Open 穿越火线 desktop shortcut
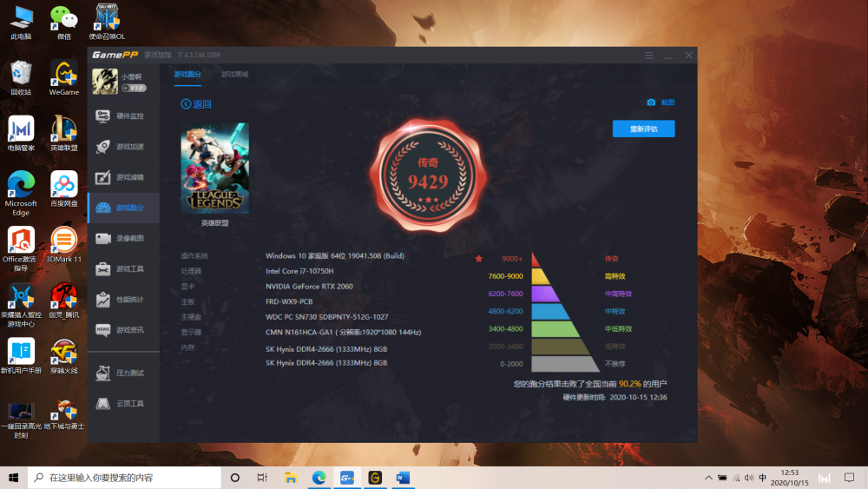The width and height of the screenshot is (868, 489). click(x=63, y=356)
